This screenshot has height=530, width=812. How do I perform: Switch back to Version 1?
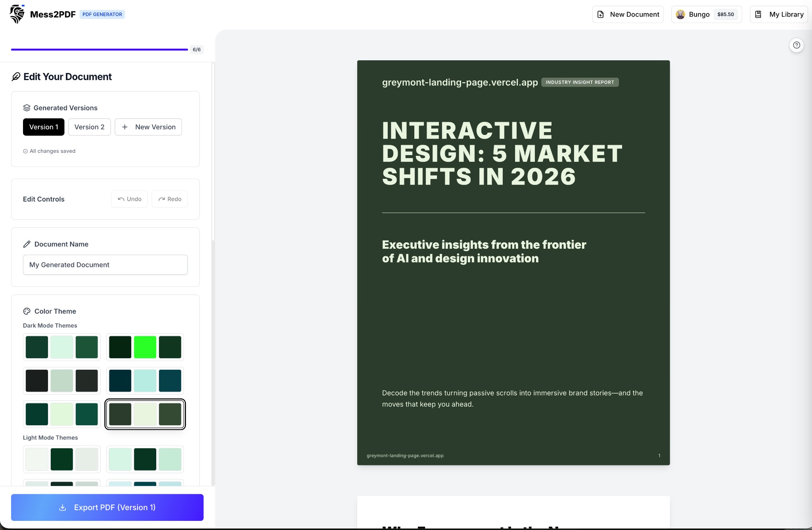[44, 127]
